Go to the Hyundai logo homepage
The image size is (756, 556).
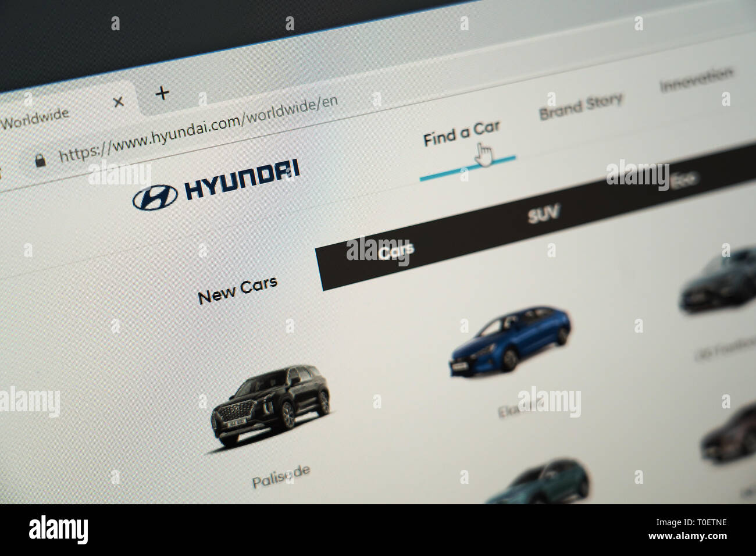pos(216,184)
